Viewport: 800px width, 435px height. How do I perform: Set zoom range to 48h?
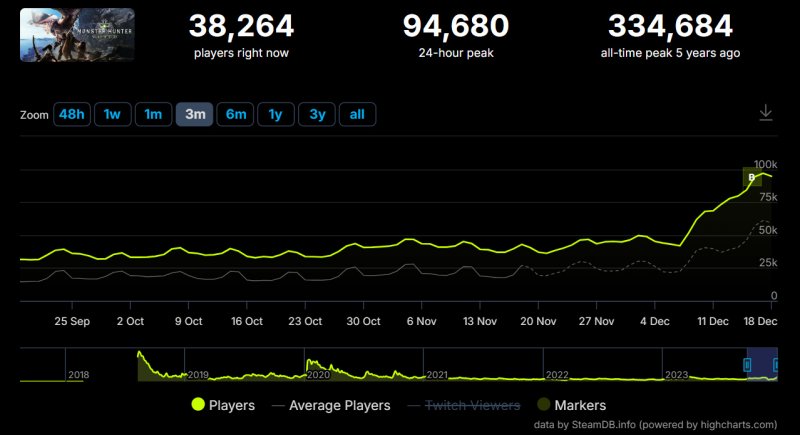coord(72,115)
